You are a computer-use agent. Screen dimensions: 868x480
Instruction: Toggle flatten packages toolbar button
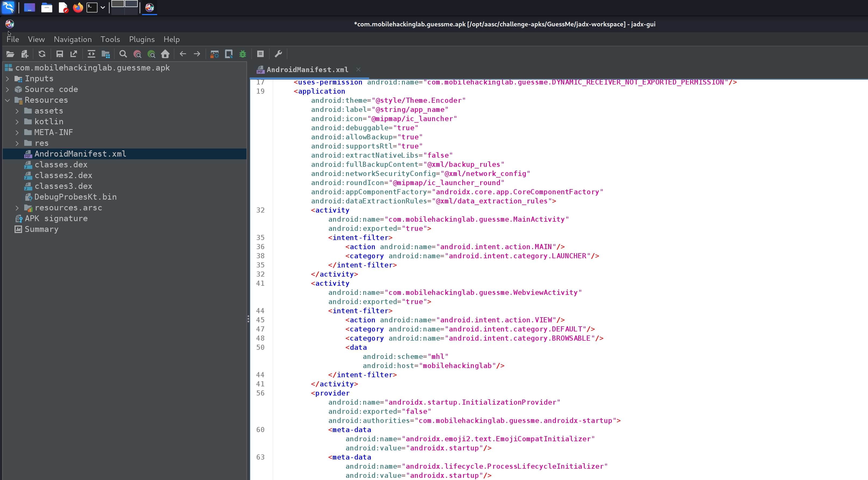pyautogui.click(x=106, y=54)
